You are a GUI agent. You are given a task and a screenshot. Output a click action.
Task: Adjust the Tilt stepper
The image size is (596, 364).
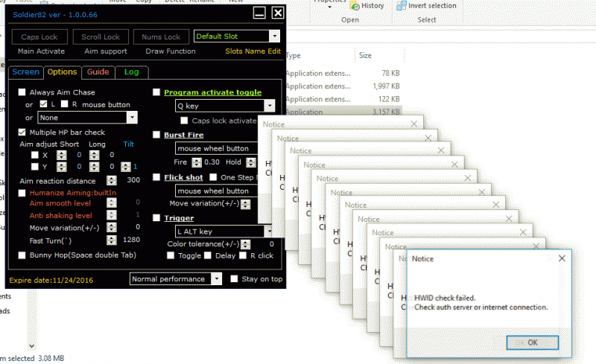(126, 167)
